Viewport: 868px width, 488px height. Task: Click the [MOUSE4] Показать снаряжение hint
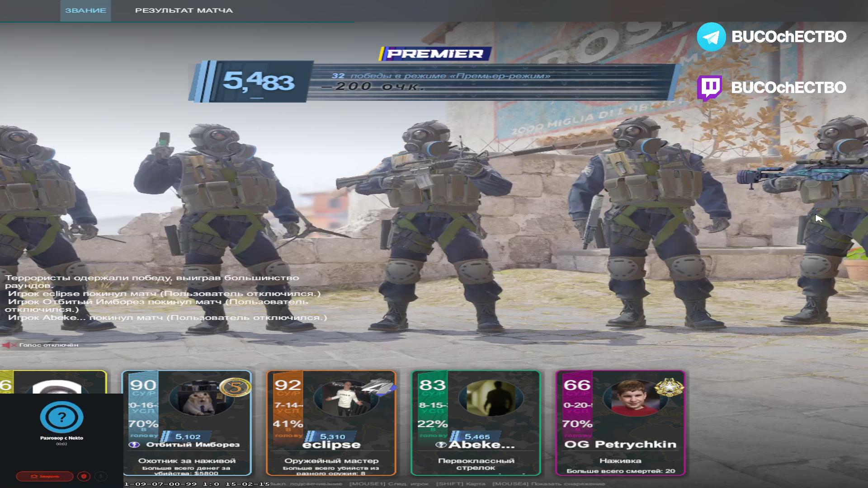coord(548,484)
